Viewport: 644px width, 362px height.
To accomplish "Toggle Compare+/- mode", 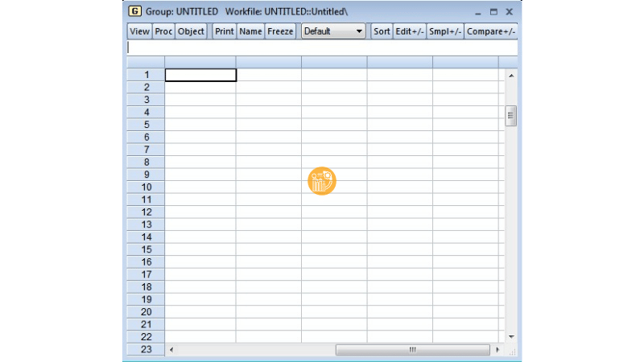I will [490, 31].
